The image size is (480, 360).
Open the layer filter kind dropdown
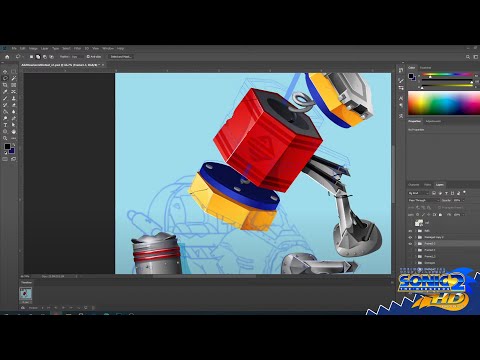(x=419, y=193)
